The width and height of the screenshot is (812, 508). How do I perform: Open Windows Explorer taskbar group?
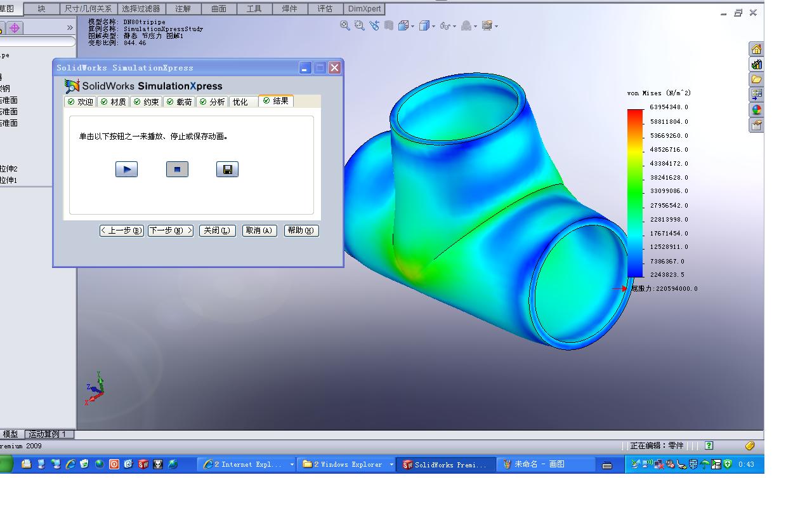(x=346, y=465)
